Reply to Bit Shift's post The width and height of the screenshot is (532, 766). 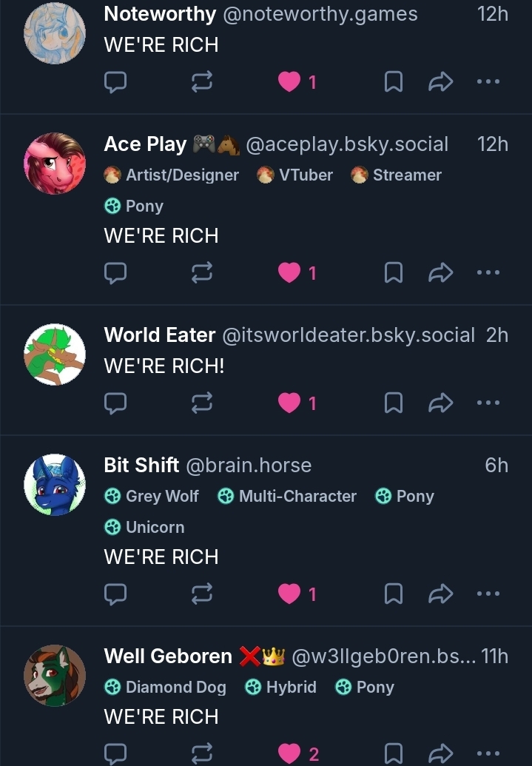[x=115, y=594]
